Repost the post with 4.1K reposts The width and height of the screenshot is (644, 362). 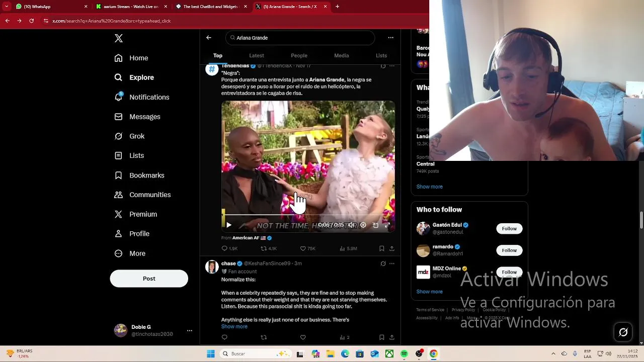click(x=269, y=248)
